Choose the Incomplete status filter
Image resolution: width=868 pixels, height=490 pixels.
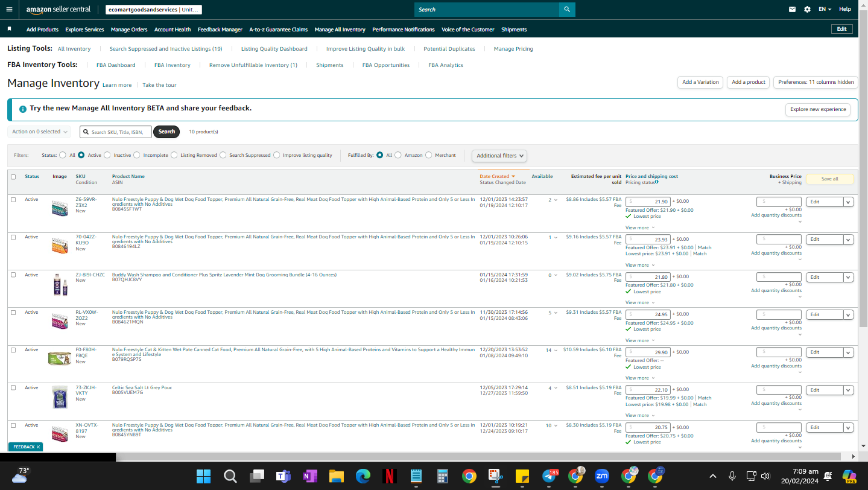tap(137, 155)
